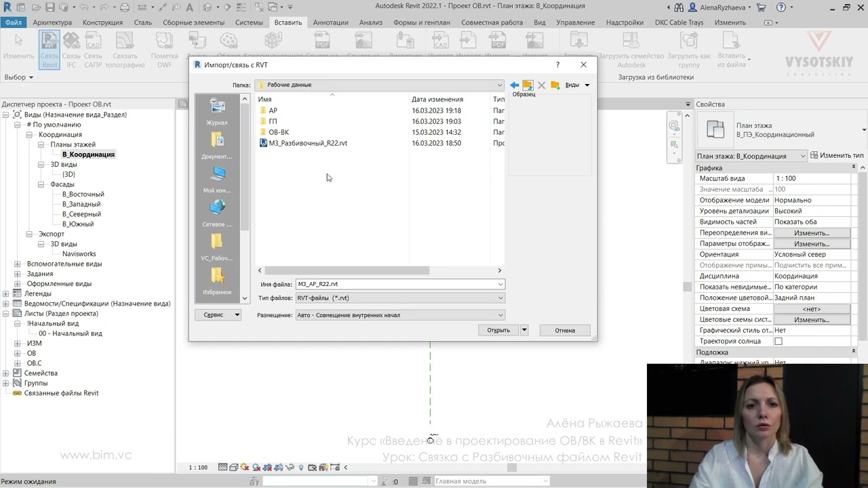This screenshot has height=488, width=868.
Task: Open the Документы place in dialog sidebar
Action: pos(217,146)
